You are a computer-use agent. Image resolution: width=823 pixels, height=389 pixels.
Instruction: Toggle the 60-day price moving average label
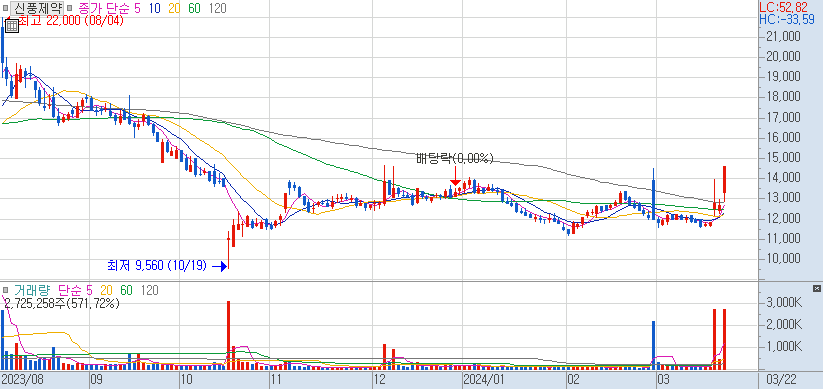pyautogui.click(x=195, y=8)
